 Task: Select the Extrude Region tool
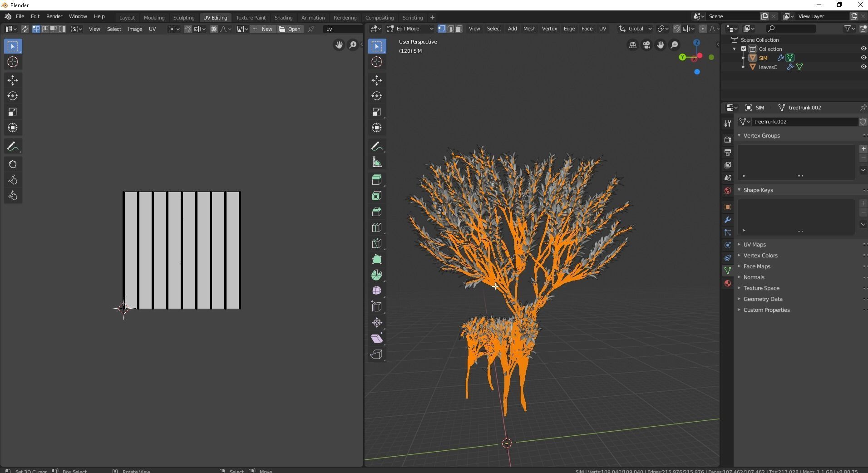[377, 180]
